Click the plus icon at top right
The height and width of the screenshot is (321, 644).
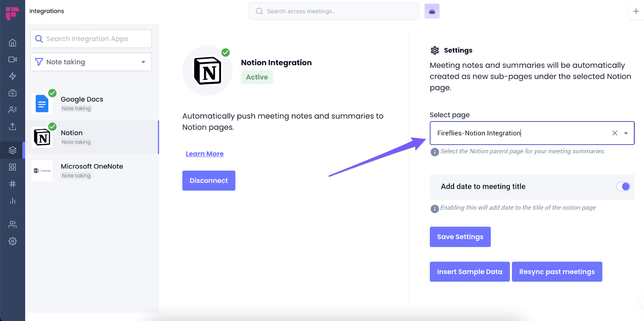tap(636, 11)
